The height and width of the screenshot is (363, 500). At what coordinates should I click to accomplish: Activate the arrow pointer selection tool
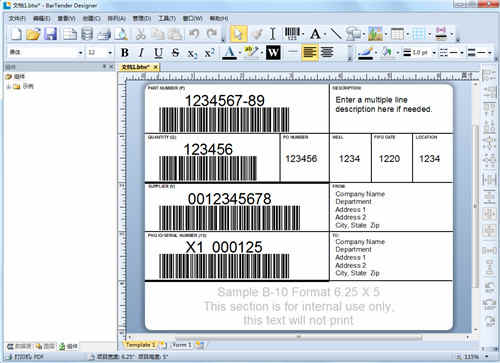[x=239, y=34]
